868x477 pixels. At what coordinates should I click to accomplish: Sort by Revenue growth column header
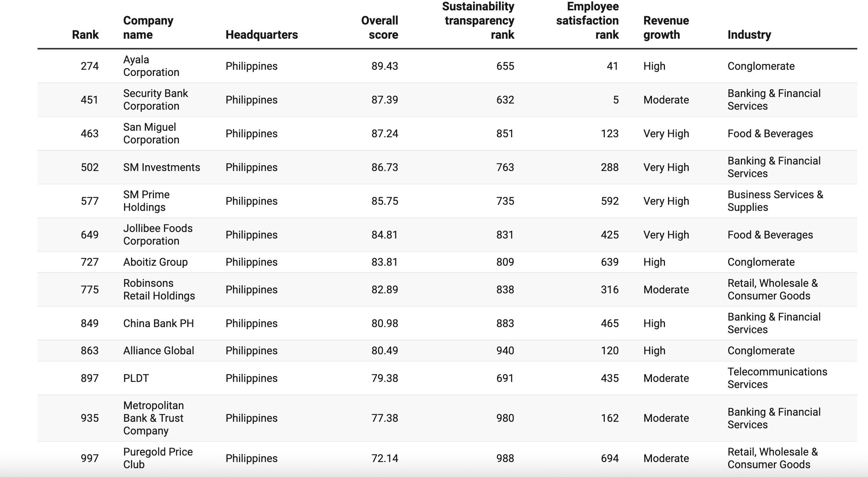[666, 28]
